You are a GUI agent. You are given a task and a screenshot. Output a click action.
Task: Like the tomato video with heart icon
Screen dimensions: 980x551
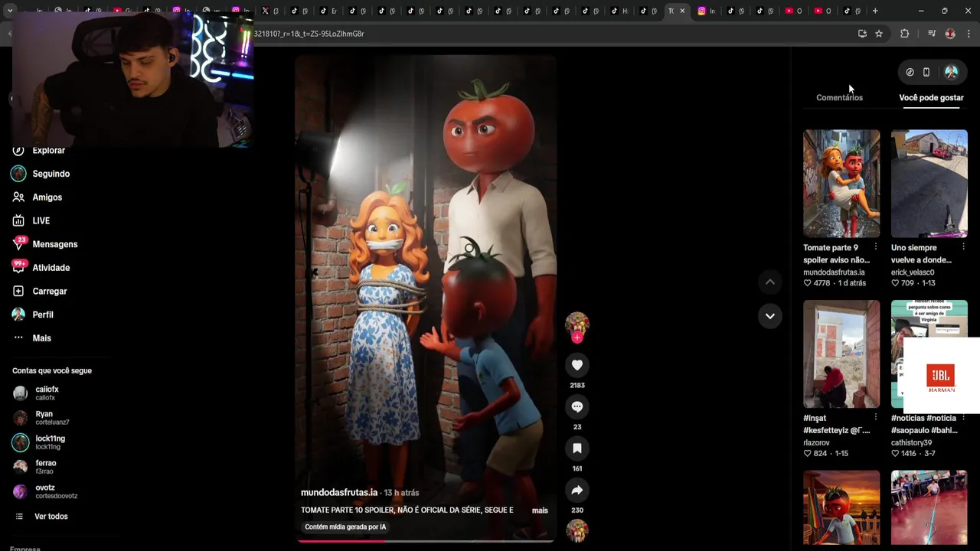pos(577,365)
